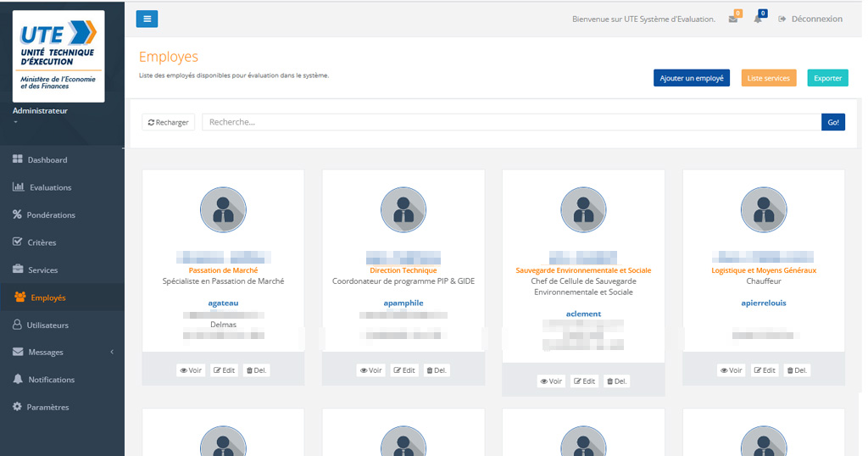The height and width of the screenshot is (456, 868).
Task: Open Notifications in the sidebar
Action: click(x=44, y=380)
